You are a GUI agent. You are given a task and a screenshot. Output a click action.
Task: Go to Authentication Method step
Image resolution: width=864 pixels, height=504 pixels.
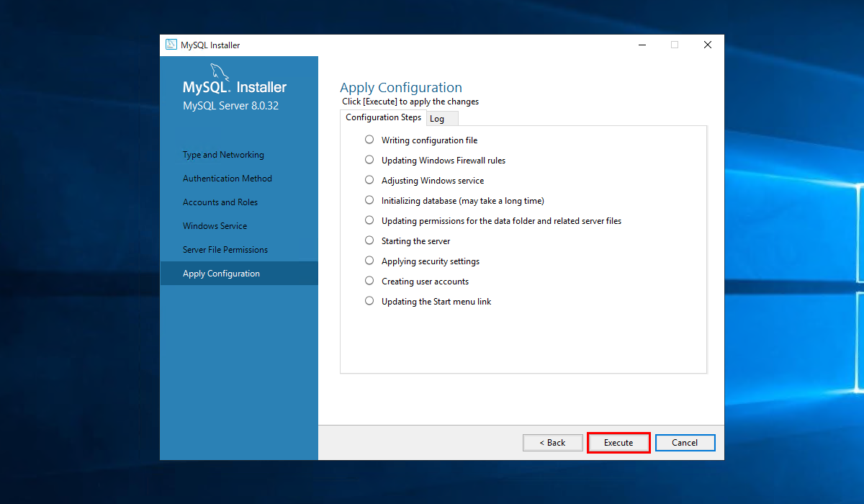pyautogui.click(x=228, y=179)
